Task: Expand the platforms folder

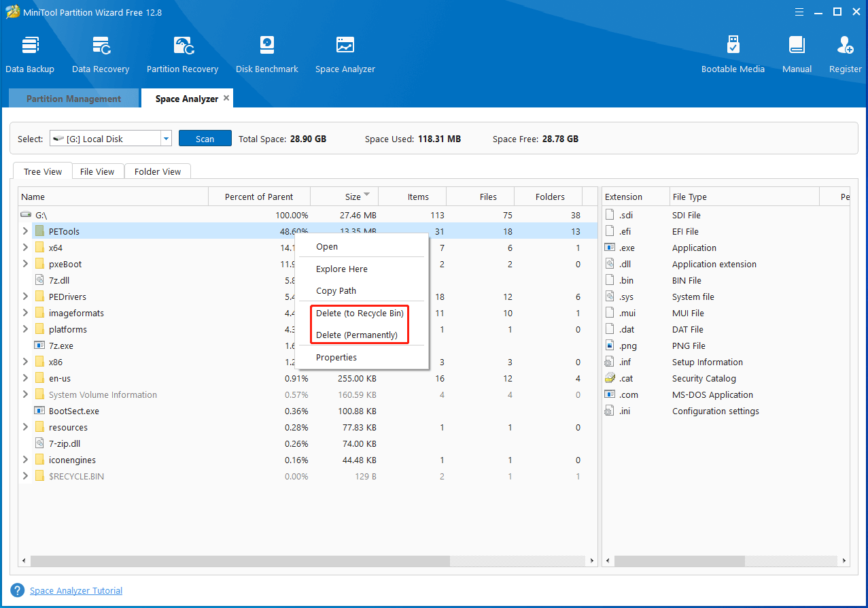Action: (x=25, y=329)
